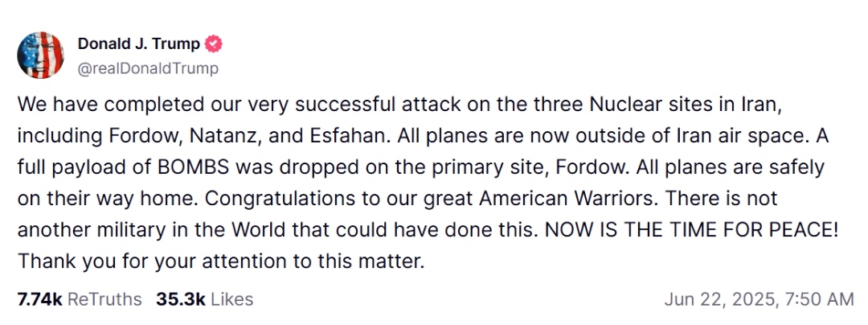The image size is (868, 325).
Task: Click the 7:50 AM time text
Action: pyautogui.click(x=820, y=299)
